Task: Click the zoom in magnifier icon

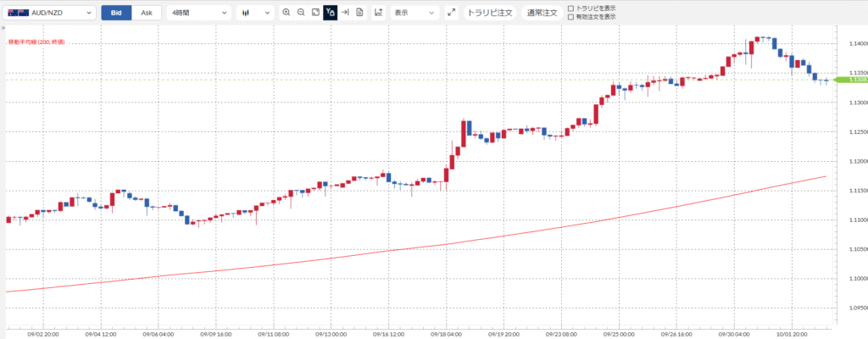Action: (x=287, y=13)
